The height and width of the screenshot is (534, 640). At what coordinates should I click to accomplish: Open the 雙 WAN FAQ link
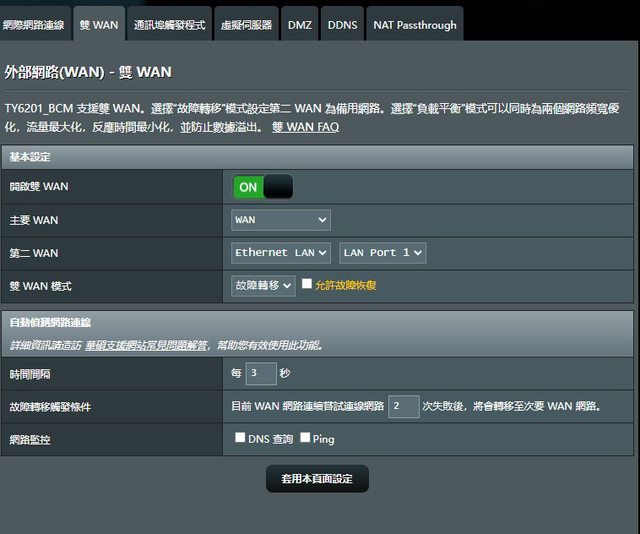pyautogui.click(x=305, y=127)
